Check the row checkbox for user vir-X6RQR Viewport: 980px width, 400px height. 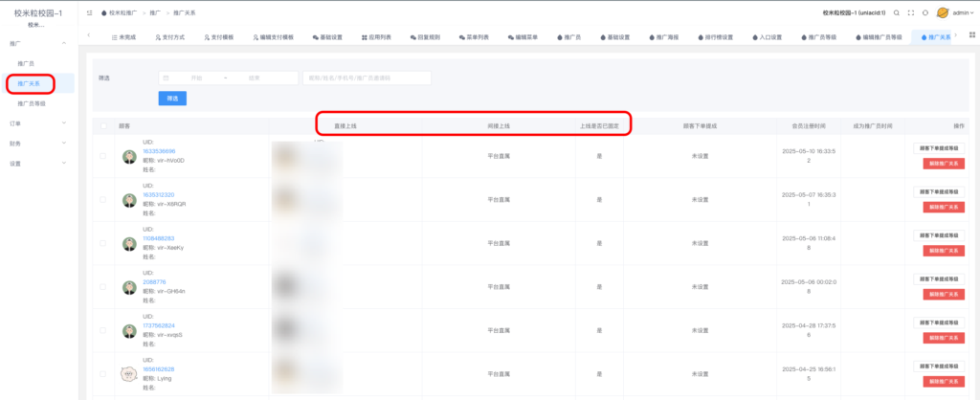(103, 200)
